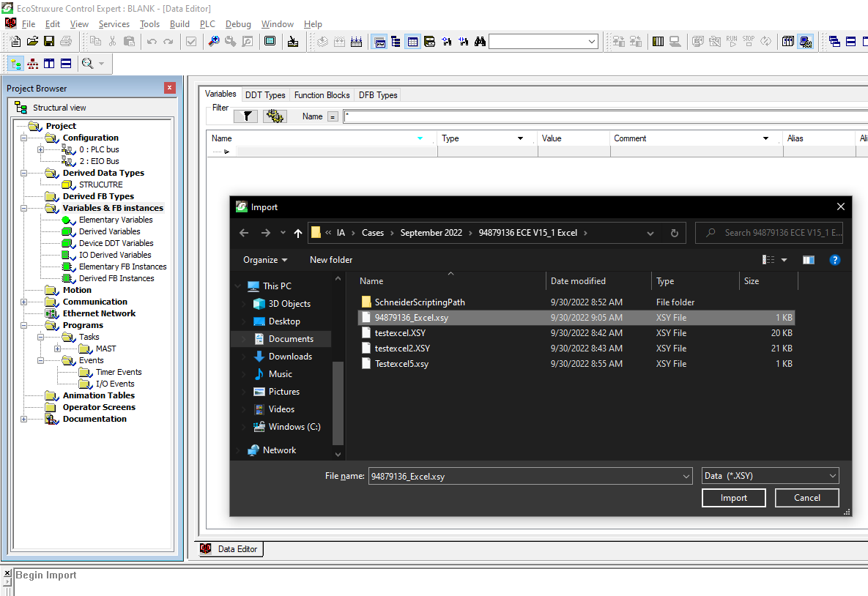Click the Print toolbar icon
The image size is (868, 596).
click(65, 42)
